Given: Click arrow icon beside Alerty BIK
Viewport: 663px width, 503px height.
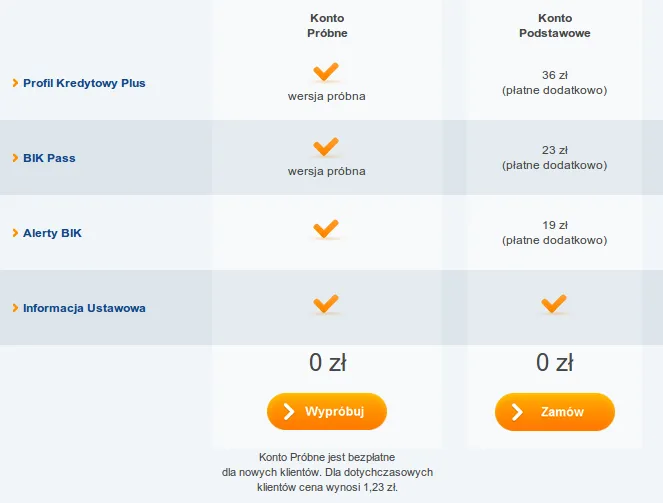Looking at the screenshot, I should [x=15, y=233].
